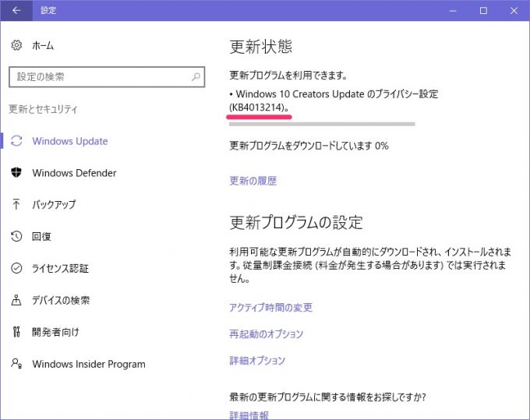This screenshot has width=530, height=420.
Task: Click the Windows Insider Program person icon
Action: coord(16,364)
